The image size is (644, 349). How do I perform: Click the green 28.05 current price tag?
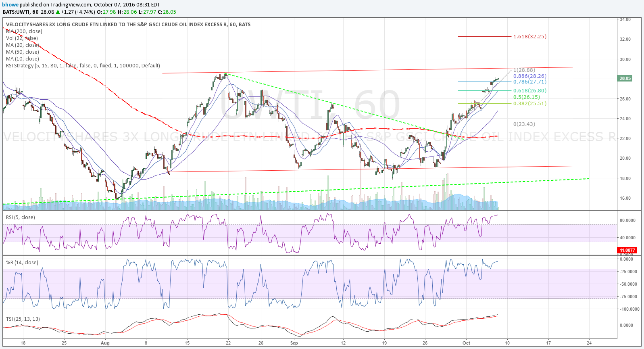pyautogui.click(x=625, y=79)
